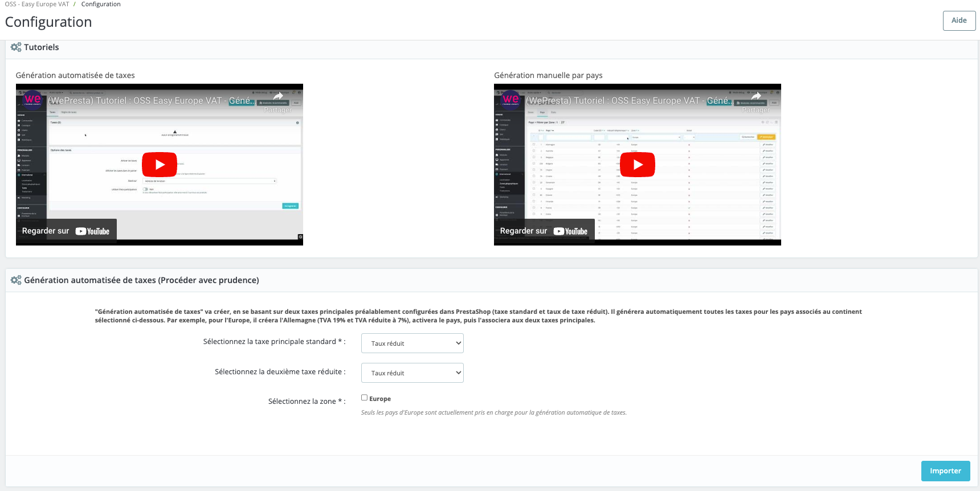980x491 pixels.
Task: Play the right tutorial video on manual generation by country
Action: tap(638, 165)
